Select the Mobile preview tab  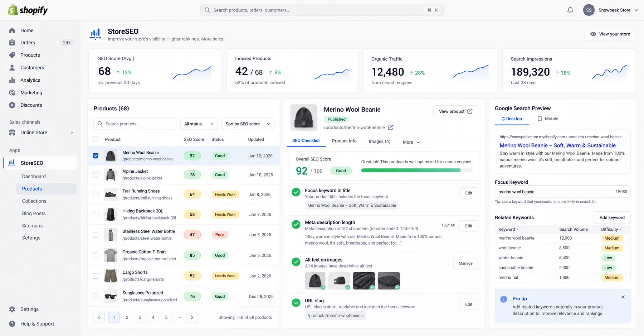tap(548, 119)
